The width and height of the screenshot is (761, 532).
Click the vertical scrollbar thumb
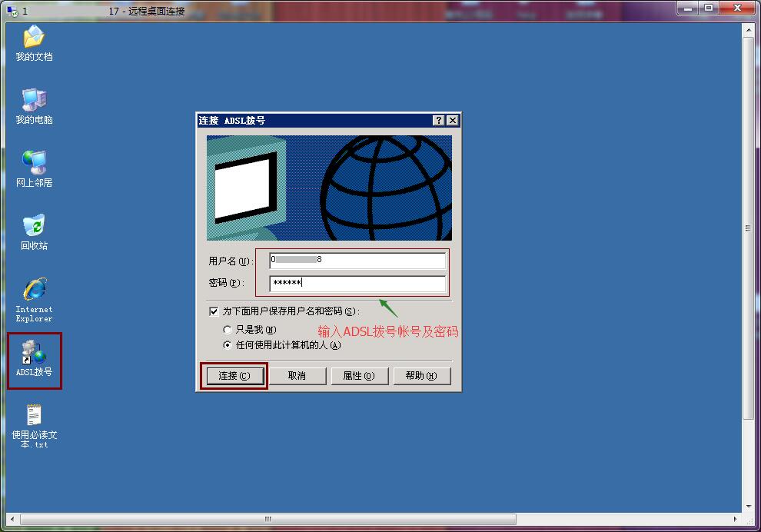click(x=748, y=228)
